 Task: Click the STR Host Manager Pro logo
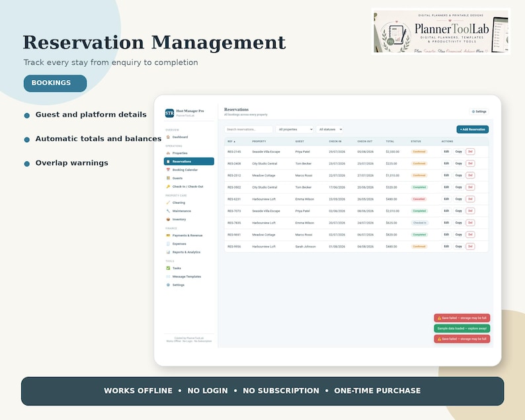click(169, 113)
